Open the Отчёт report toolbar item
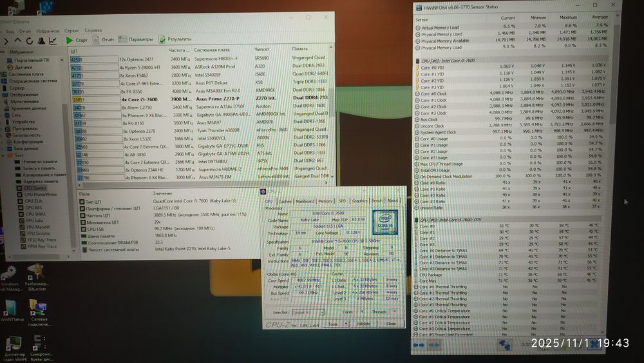 point(104,39)
